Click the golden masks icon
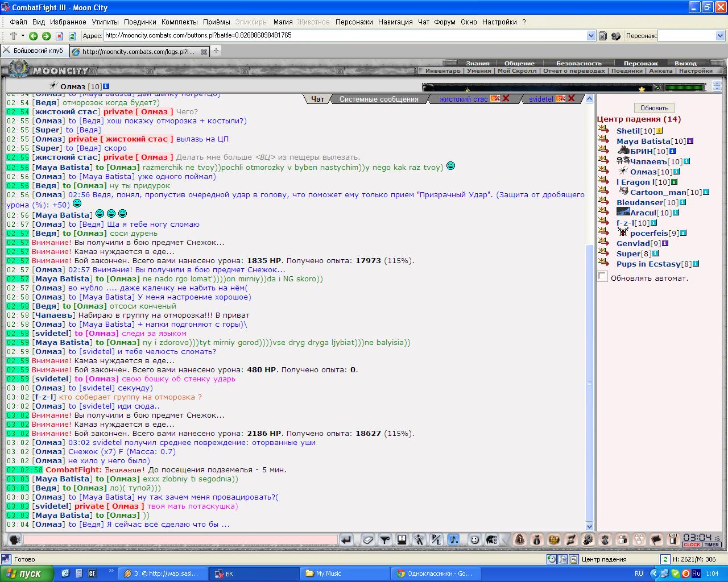The width and height of the screenshot is (728, 582). click(x=553, y=539)
